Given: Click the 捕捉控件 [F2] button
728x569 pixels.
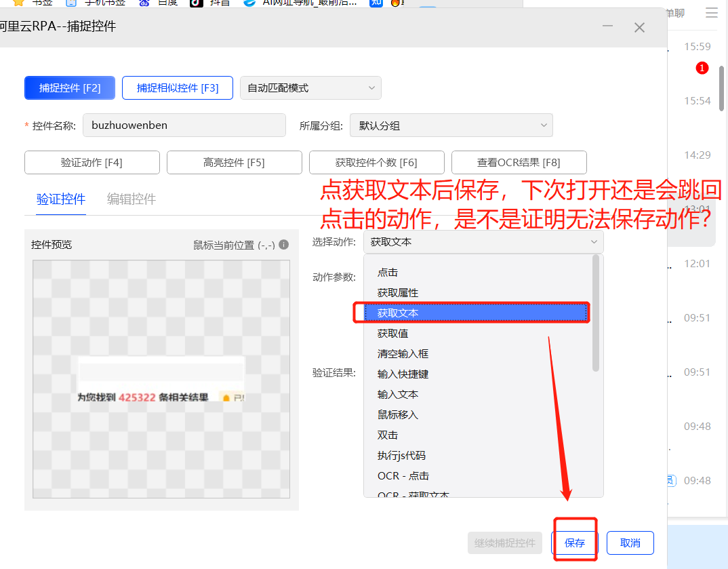Looking at the screenshot, I should click(70, 87).
